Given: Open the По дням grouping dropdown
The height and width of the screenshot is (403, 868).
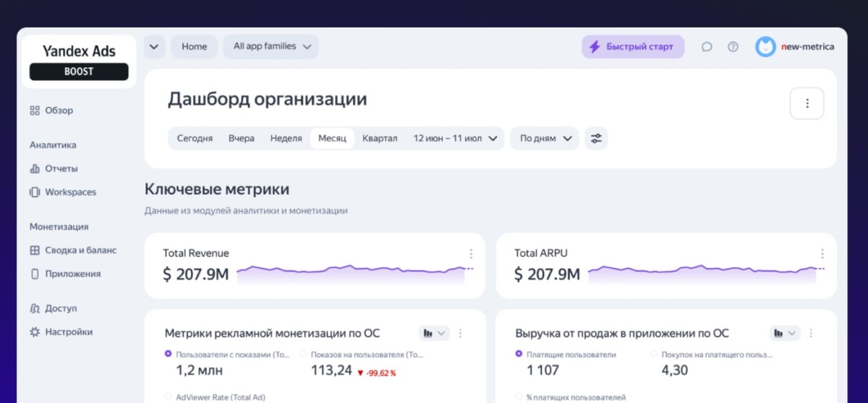Looking at the screenshot, I should (x=545, y=138).
